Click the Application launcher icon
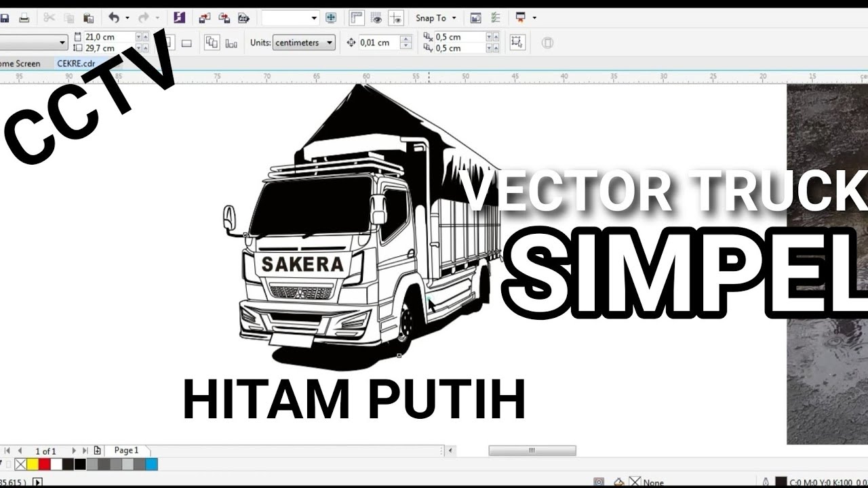Viewport: 868px width, 488px height. 521,18
